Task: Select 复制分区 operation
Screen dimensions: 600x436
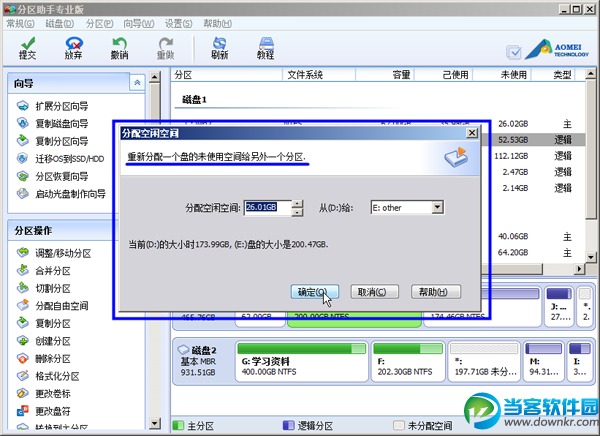Action: coord(44,323)
